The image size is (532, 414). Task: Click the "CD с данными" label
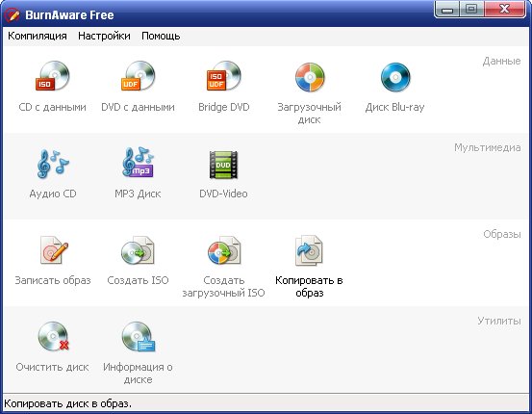(53, 107)
